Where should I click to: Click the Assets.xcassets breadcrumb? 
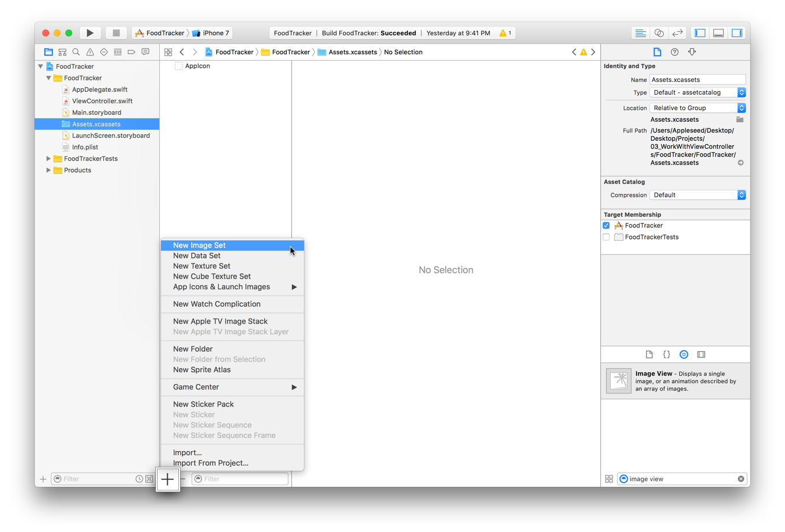click(x=347, y=52)
